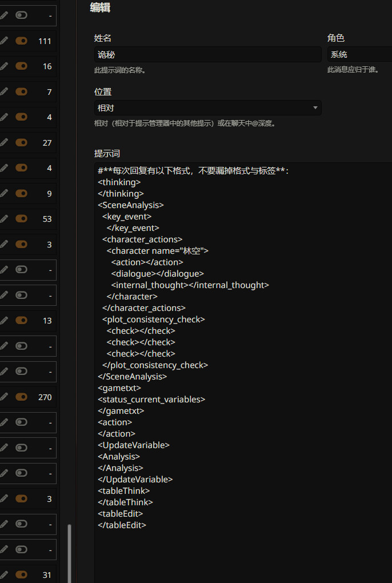Toggle off the 16-token prompt
This screenshot has height=583, width=392.
pyautogui.click(x=21, y=66)
